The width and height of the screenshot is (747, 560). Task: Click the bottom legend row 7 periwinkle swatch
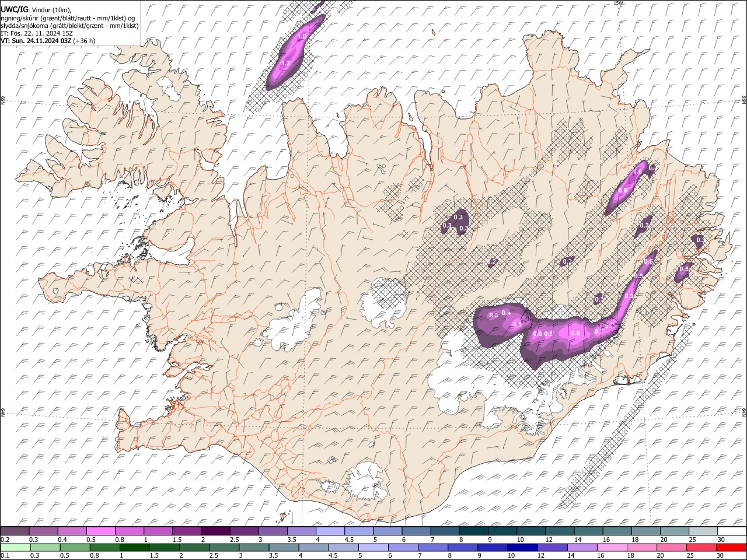(432, 547)
